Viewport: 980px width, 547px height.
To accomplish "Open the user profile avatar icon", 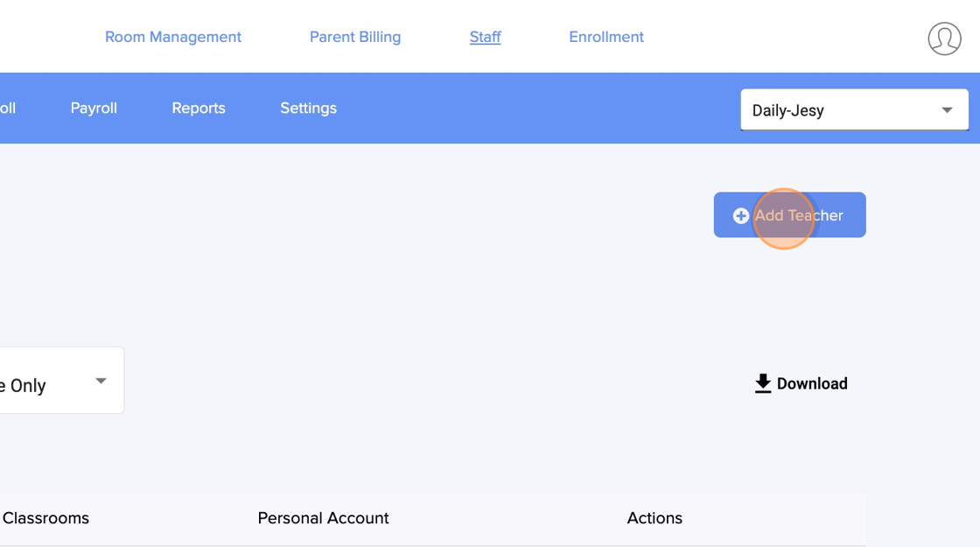I will pos(944,39).
